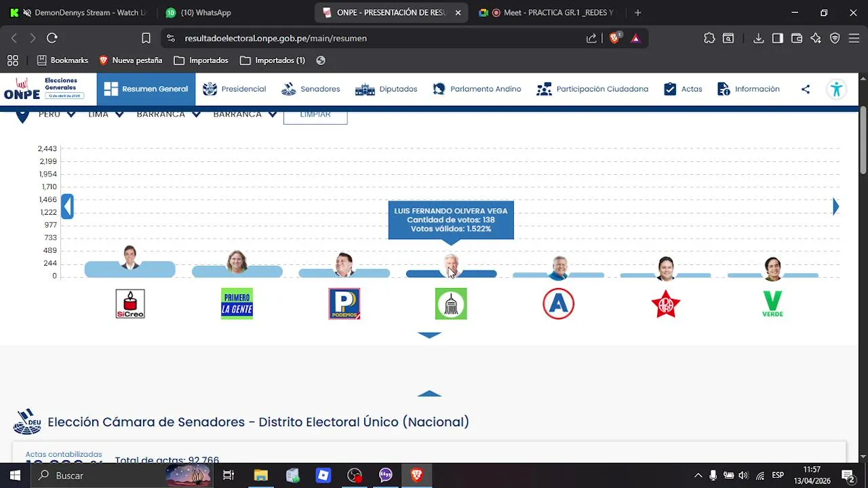
Task: Click the right carousel arrow
Action: (835, 206)
